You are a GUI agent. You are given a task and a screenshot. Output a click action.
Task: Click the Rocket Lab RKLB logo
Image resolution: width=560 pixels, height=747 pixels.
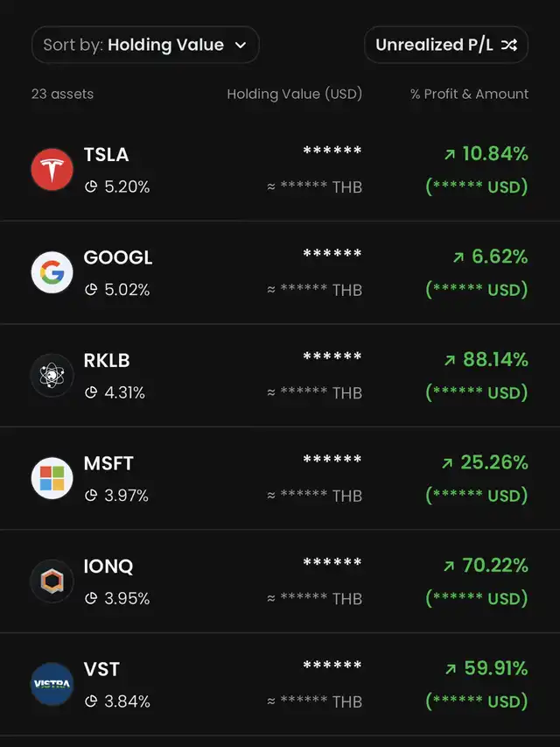point(52,376)
